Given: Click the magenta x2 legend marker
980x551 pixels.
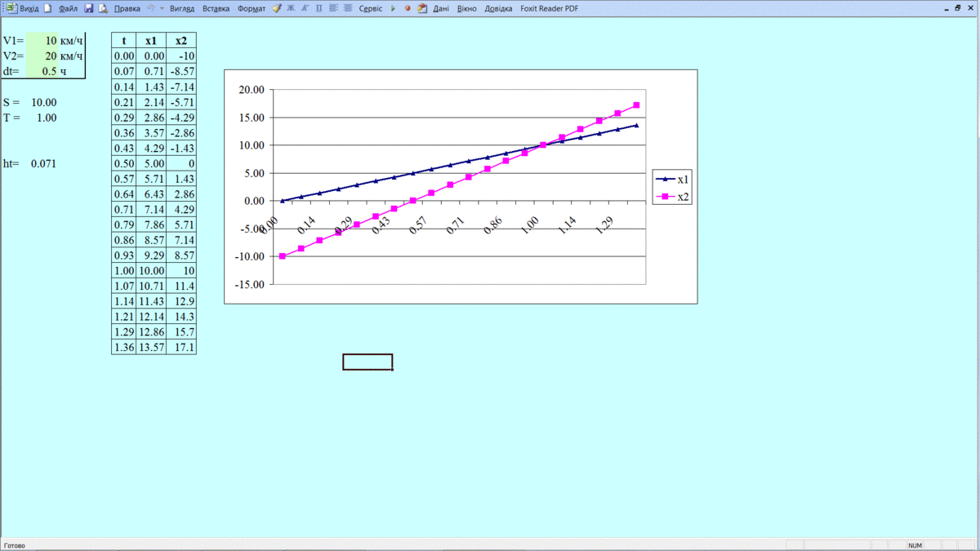Looking at the screenshot, I should coord(664,197).
